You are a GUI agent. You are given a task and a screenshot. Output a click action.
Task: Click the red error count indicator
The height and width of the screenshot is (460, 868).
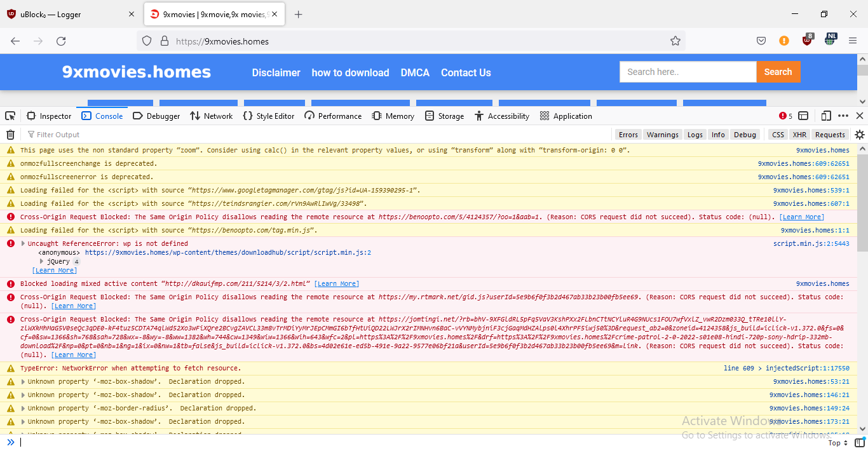pos(785,116)
